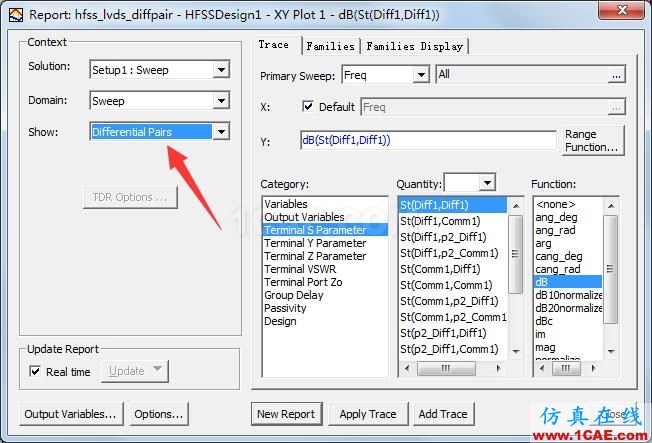Select dB10normalize function

pos(568,295)
